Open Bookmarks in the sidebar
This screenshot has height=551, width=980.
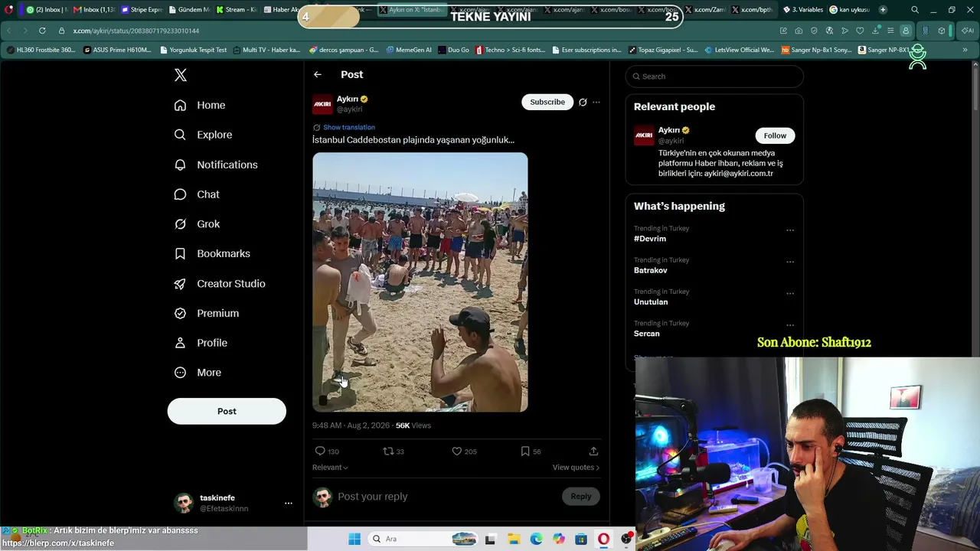click(x=211, y=253)
